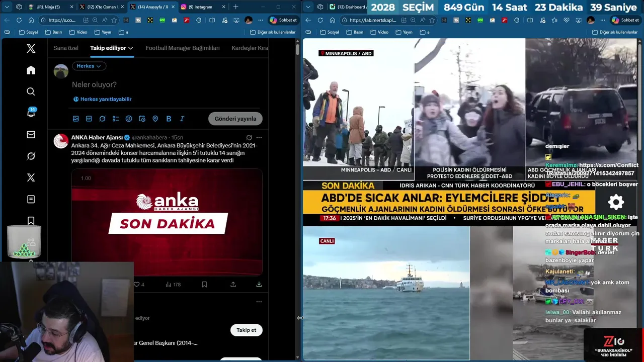This screenshot has width=644, height=362.
Task: Open Messages envelope in X sidebar
Action: tap(31, 135)
